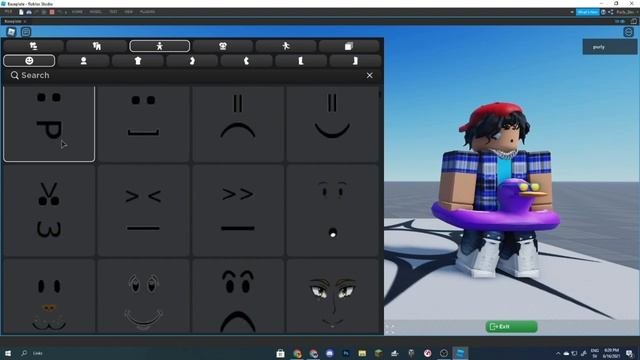This screenshot has width=640, height=360.
Task: Open the taskbar clock and date
Action: tap(611, 353)
